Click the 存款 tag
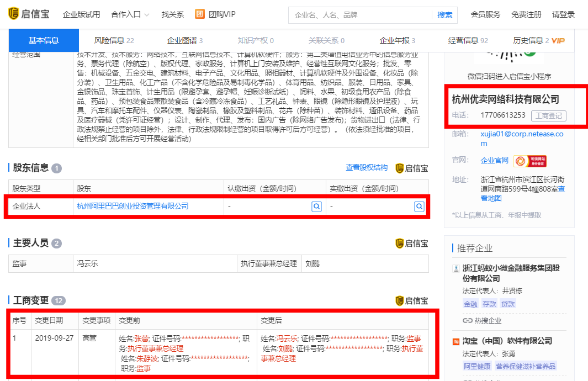This screenshot has height=381, width=588. (489, 304)
